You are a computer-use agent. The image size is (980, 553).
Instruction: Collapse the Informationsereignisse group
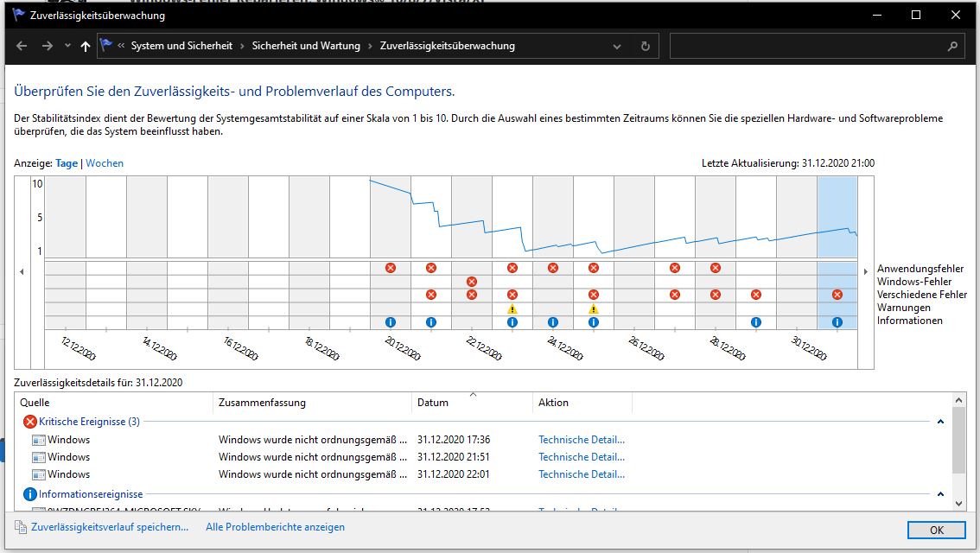coord(940,494)
